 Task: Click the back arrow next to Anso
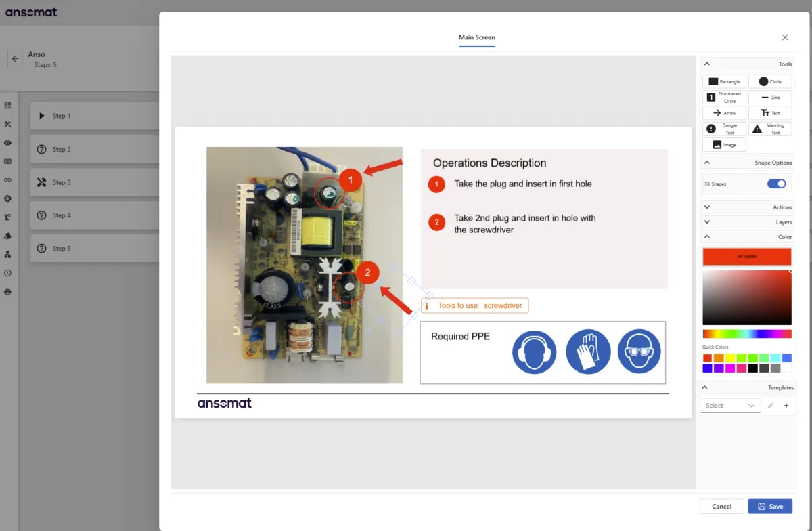[x=15, y=59]
